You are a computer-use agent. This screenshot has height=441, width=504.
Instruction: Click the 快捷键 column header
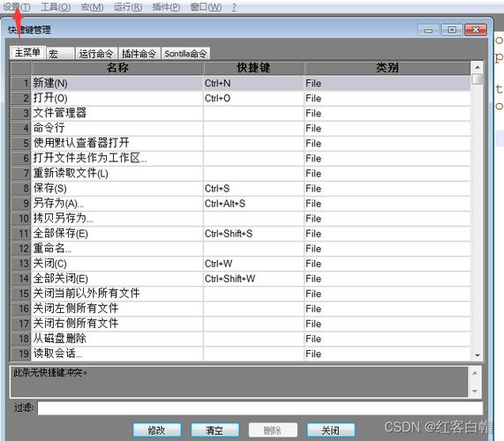coord(253,68)
